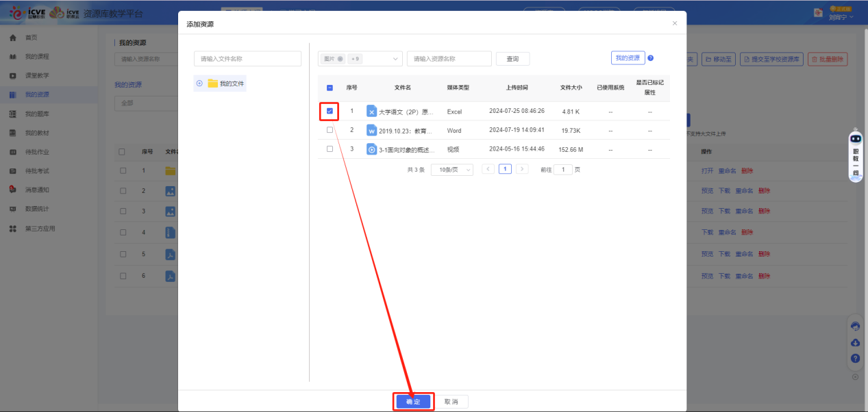Open the 10条/页 page size dropdown
This screenshot has height=412, width=868.
click(451, 170)
